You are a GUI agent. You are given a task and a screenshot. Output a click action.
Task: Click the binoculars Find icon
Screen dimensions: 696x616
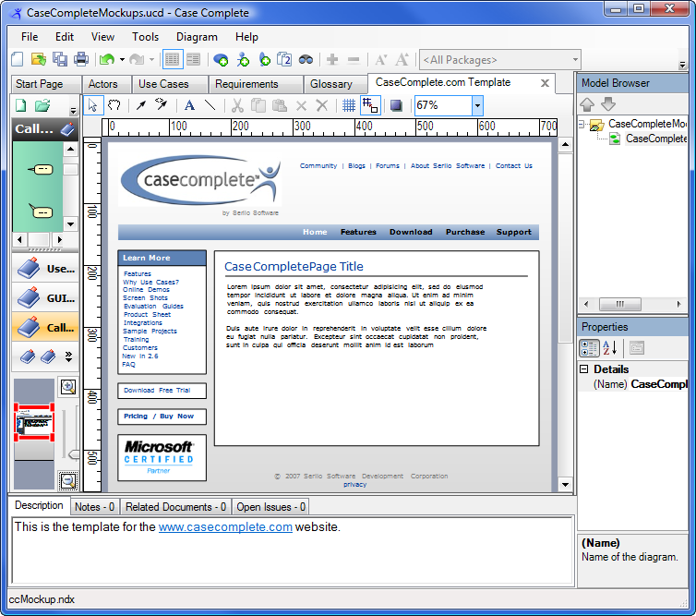[x=306, y=59]
